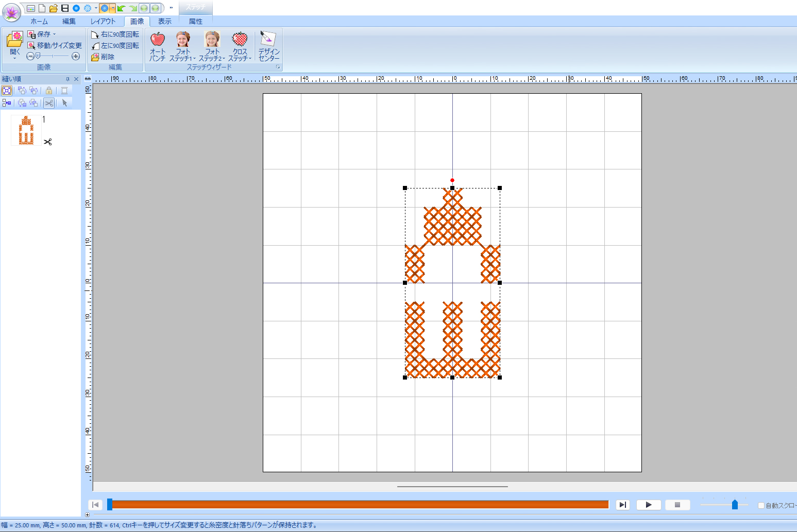Click the padlock icon in sewing order panel
This screenshot has width=797, height=532.
point(49,91)
